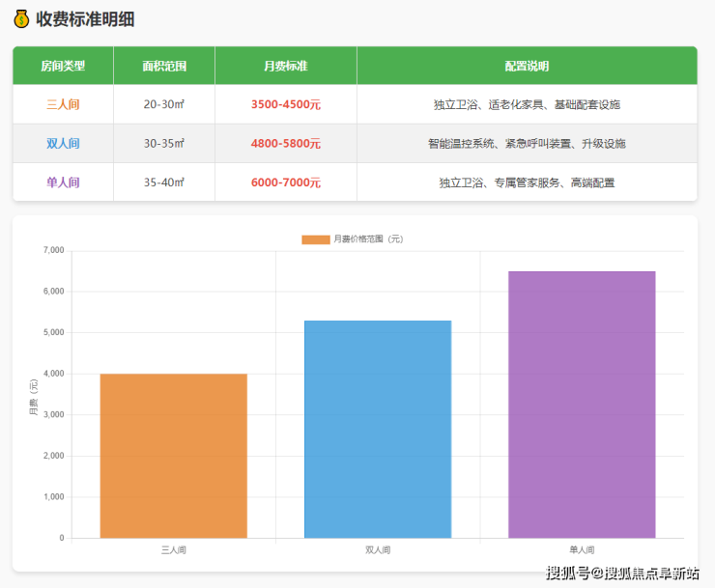This screenshot has height=588, width=715.
Task: Open the 三人间 room type link
Action: coord(63,104)
